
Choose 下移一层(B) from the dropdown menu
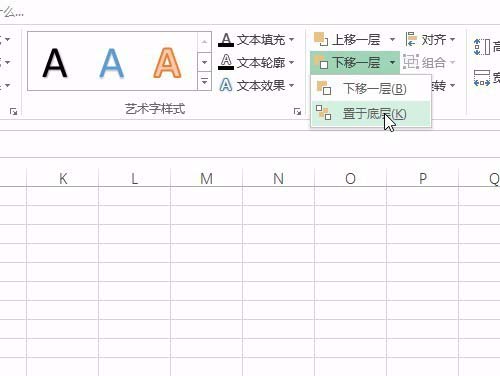371,89
